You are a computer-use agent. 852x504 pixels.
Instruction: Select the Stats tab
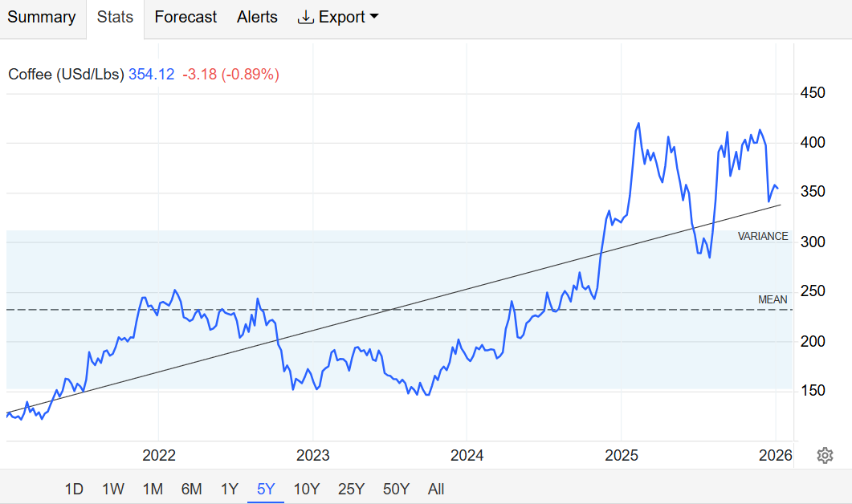point(115,18)
